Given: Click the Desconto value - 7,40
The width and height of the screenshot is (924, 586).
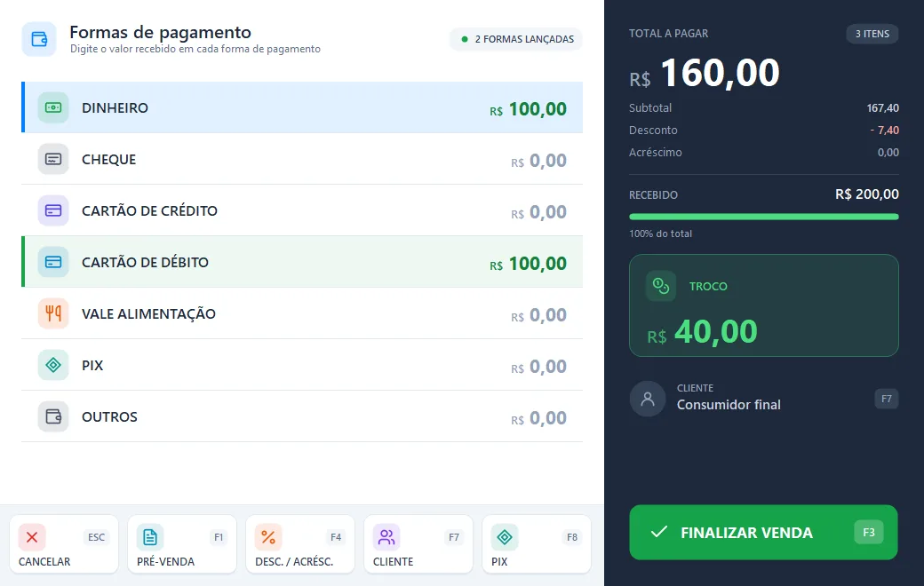Looking at the screenshot, I should (x=885, y=131).
